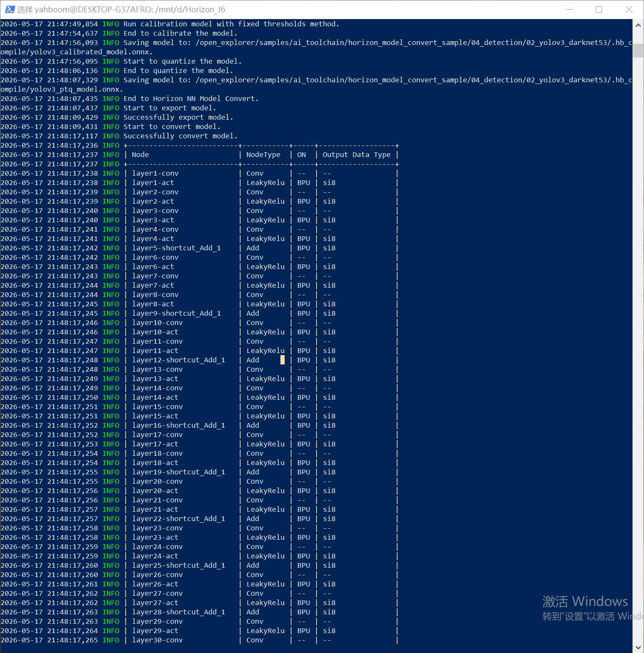This screenshot has height=653, width=644.
Task: Click 'Successfully export model.' log line
Action: click(x=179, y=117)
